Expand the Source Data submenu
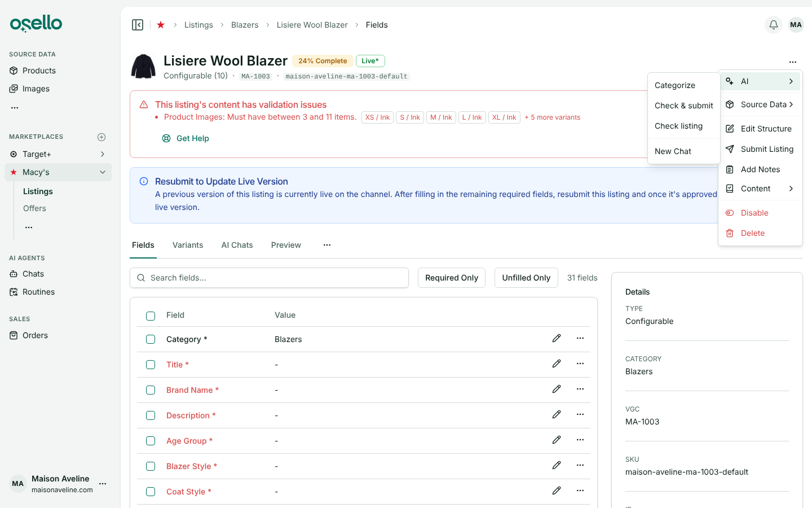The width and height of the screenshot is (812, 508). tap(760, 104)
